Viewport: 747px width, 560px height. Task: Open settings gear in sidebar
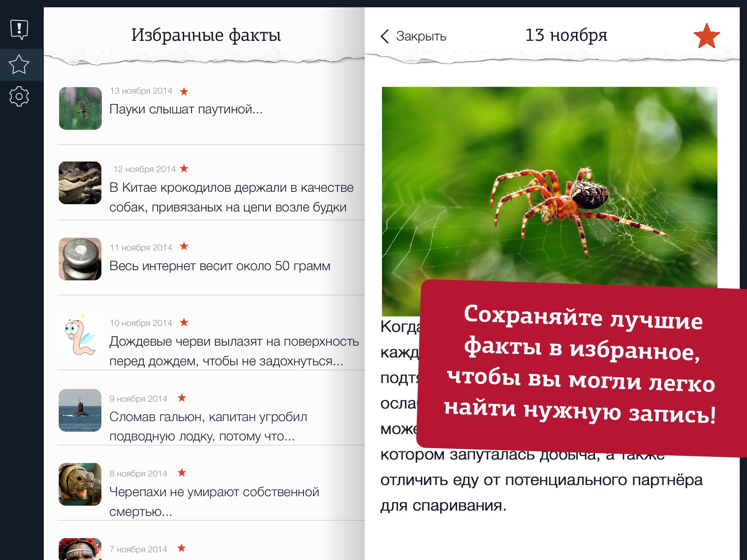click(19, 97)
